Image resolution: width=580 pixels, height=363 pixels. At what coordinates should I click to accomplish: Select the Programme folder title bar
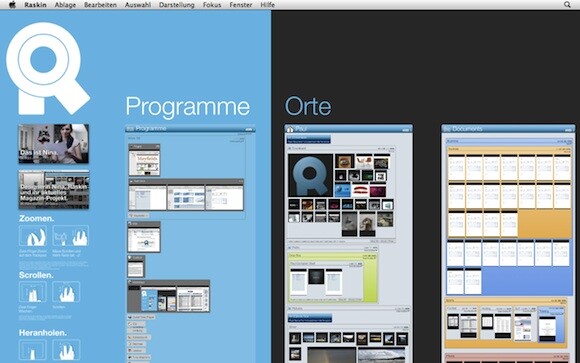click(x=190, y=128)
